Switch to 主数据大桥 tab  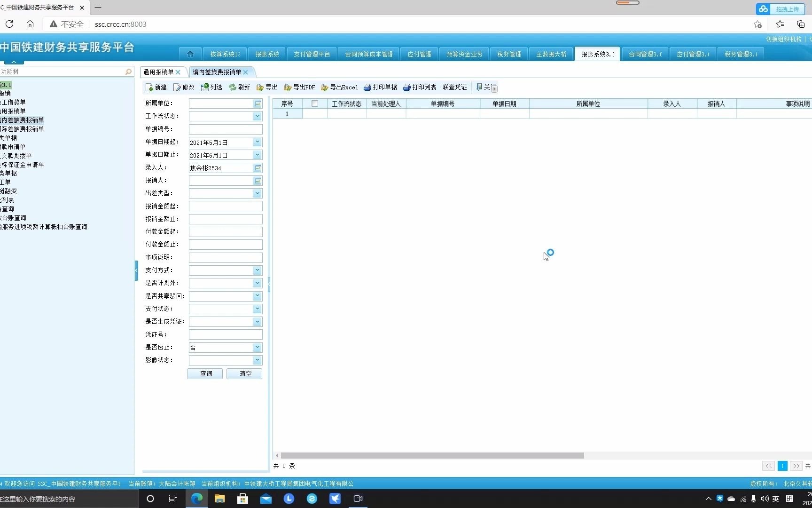[x=551, y=54]
